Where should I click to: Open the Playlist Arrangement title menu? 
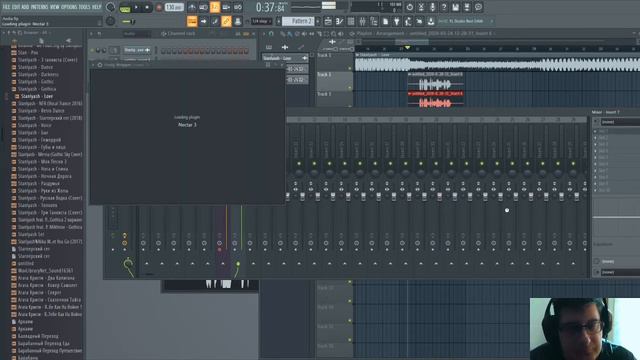[x=424, y=33]
